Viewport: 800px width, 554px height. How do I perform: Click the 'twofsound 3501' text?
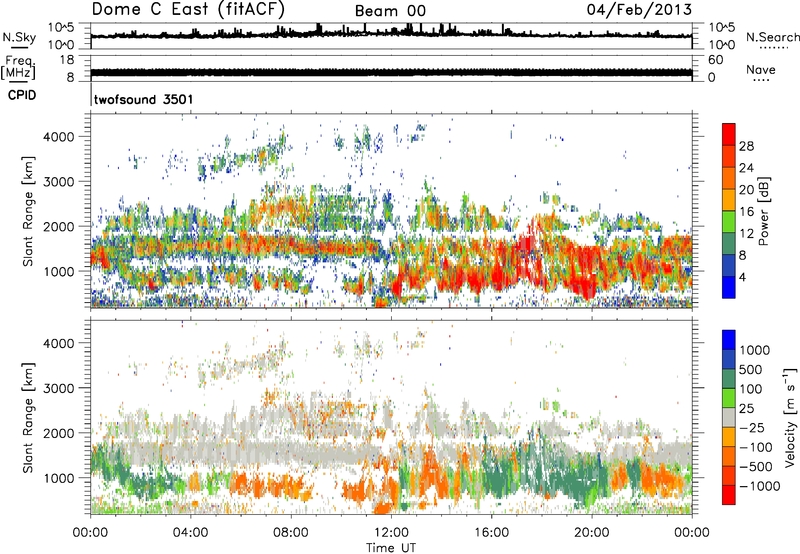[143, 99]
